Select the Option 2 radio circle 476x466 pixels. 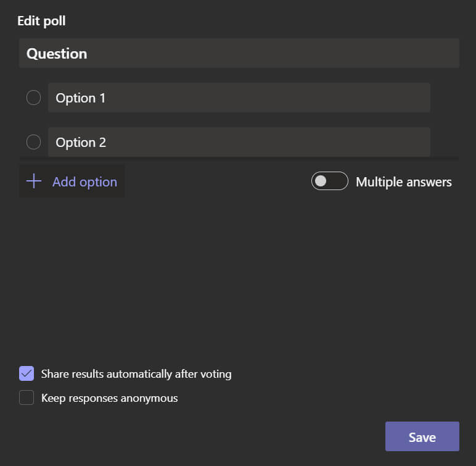33,142
